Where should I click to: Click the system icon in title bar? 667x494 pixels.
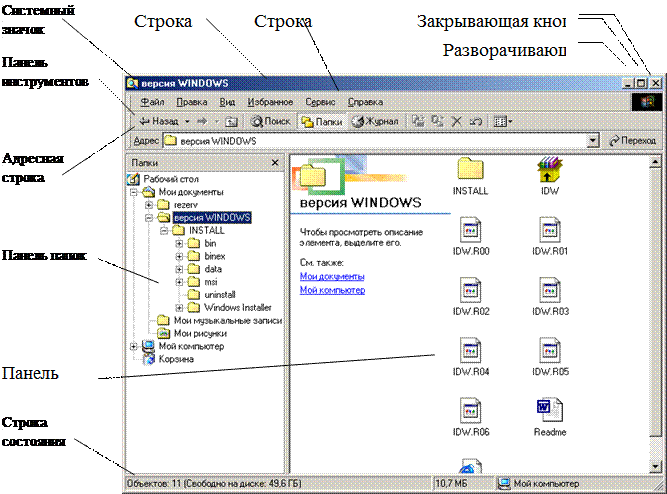point(132,83)
